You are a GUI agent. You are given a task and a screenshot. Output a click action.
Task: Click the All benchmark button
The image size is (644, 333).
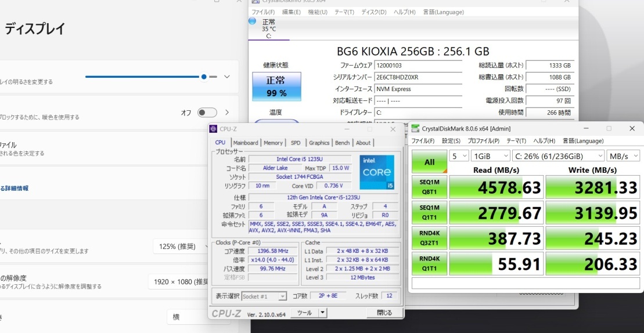[x=429, y=162]
